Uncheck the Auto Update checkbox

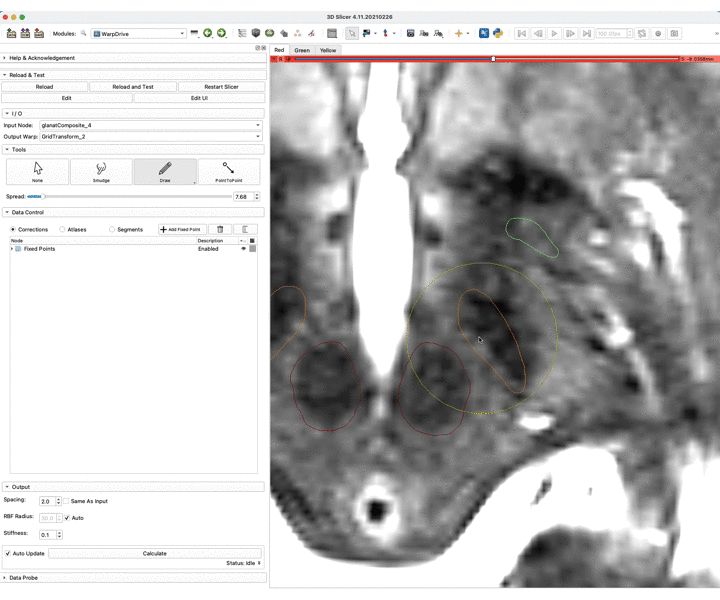tap(8, 553)
